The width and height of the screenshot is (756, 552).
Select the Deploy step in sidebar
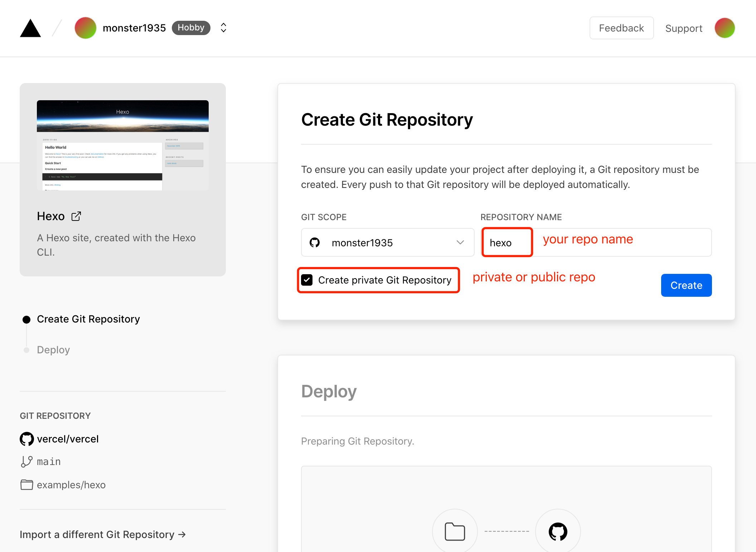coord(53,350)
